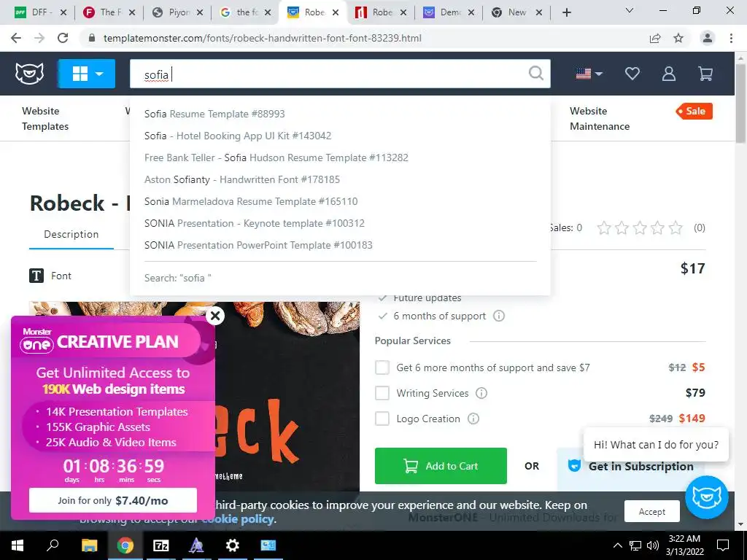Share this page icon in address bar
The image size is (747, 560).
coord(655,38)
